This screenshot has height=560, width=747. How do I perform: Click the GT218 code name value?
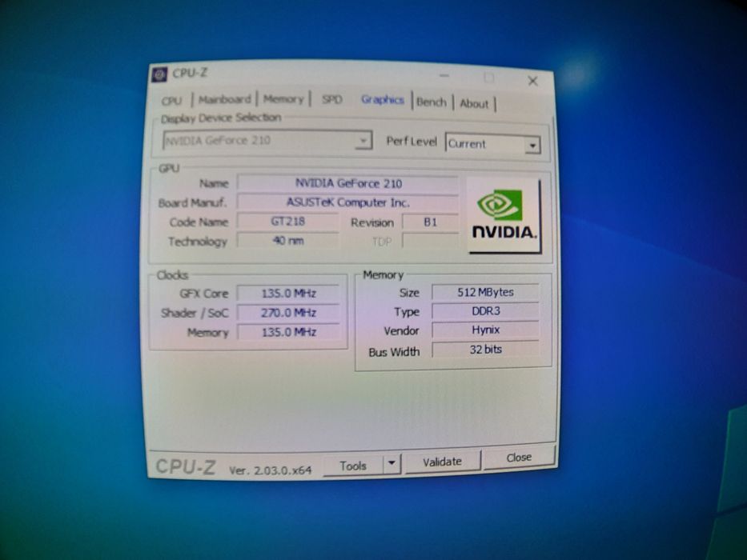pyautogui.click(x=287, y=222)
